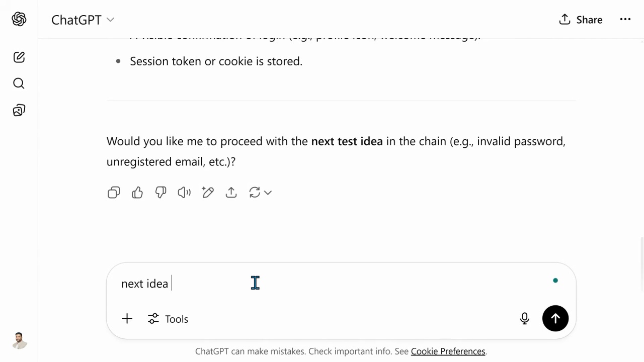This screenshot has width=644, height=362.
Task: Open the three-dot options menu
Action: [x=625, y=19]
